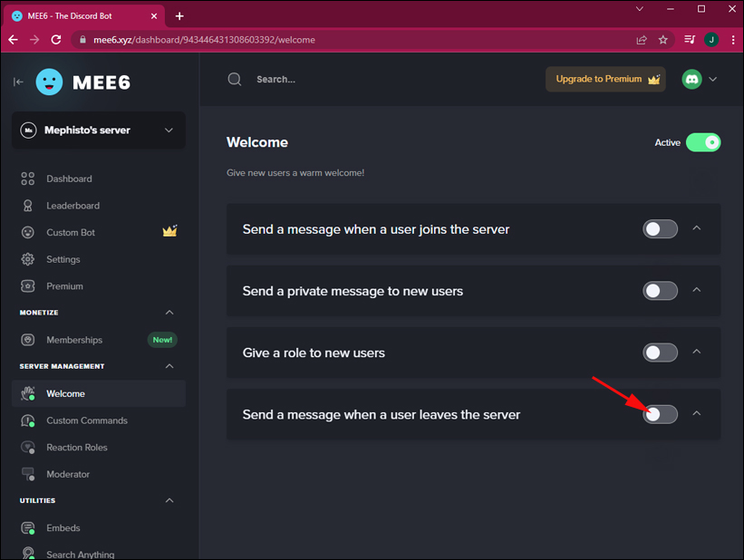Click the Leaderboard icon in the sidebar

(28, 206)
